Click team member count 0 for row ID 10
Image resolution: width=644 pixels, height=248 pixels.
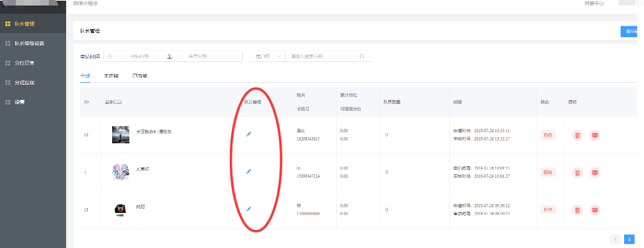(x=387, y=135)
